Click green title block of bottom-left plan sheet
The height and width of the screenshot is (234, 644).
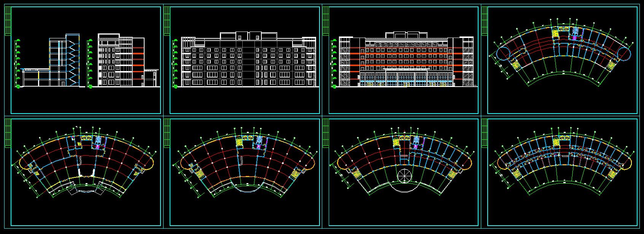pos(8,133)
